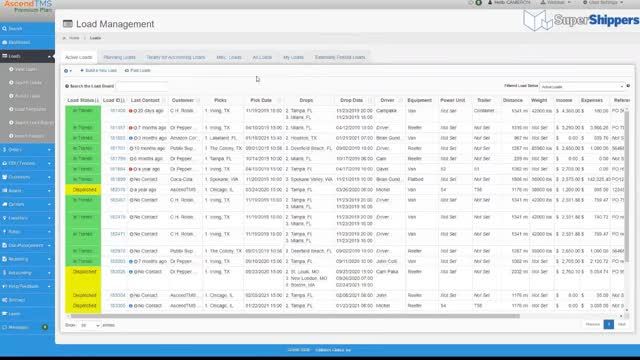Click red alert dot on '20 days ago' row
This screenshot has height=360, width=640.
[131, 111]
